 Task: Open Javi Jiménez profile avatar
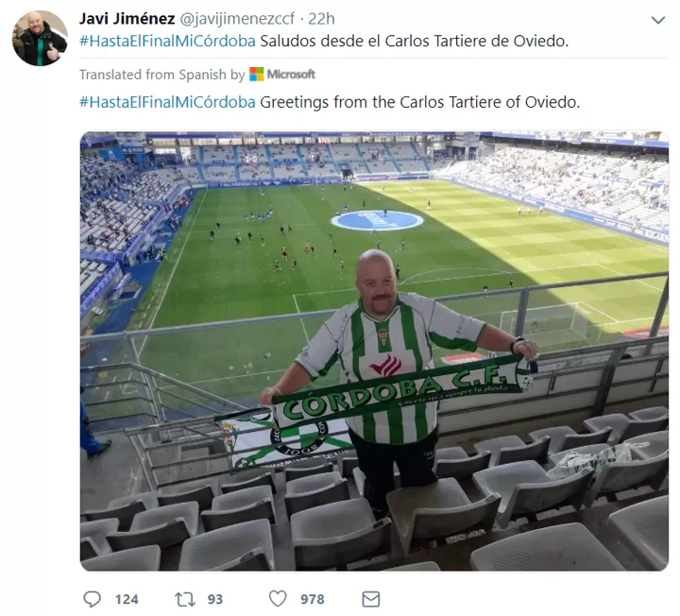(40, 38)
